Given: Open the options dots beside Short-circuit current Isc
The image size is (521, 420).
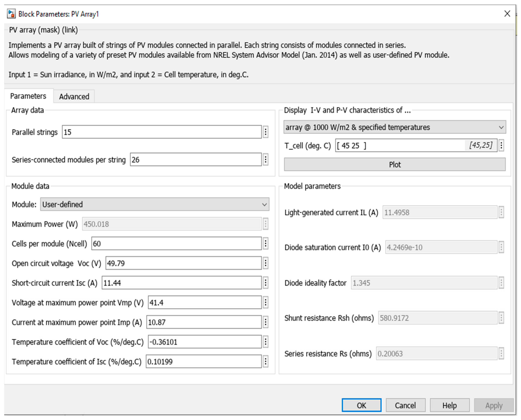Looking at the screenshot, I should pyautogui.click(x=266, y=283).
